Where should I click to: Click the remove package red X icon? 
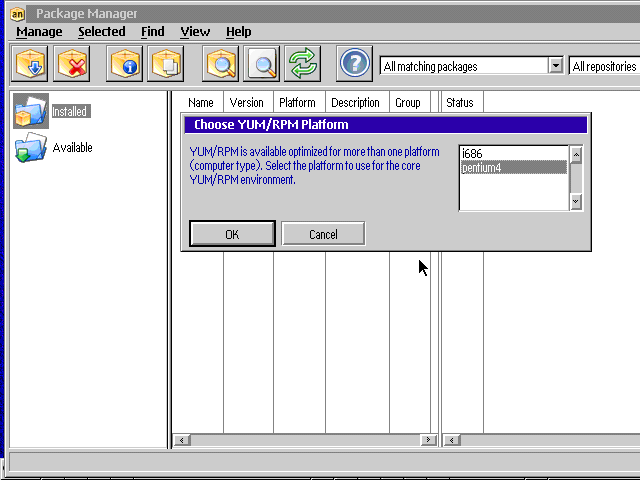coord(71,64)
